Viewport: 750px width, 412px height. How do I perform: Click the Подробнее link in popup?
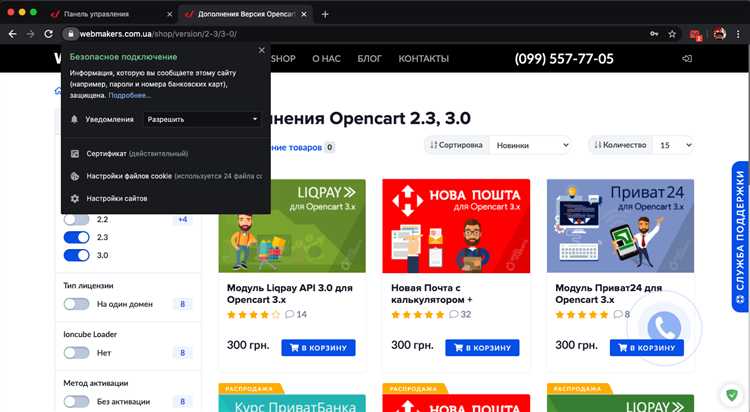coord(130,95)
